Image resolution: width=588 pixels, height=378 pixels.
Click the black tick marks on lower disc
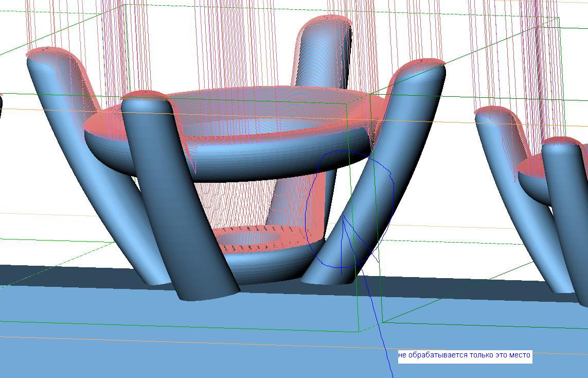[x=257, y=230]
